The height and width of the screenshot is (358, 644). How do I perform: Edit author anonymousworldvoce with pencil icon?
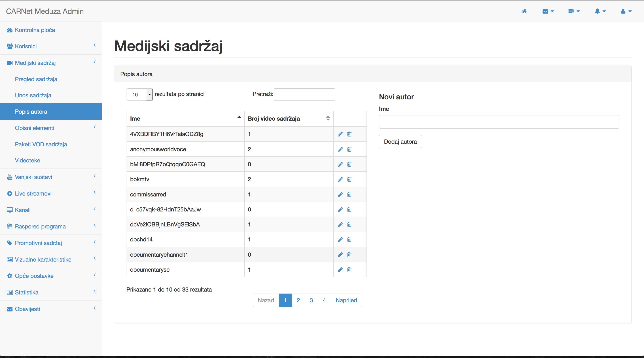click(x=340, y=149)
